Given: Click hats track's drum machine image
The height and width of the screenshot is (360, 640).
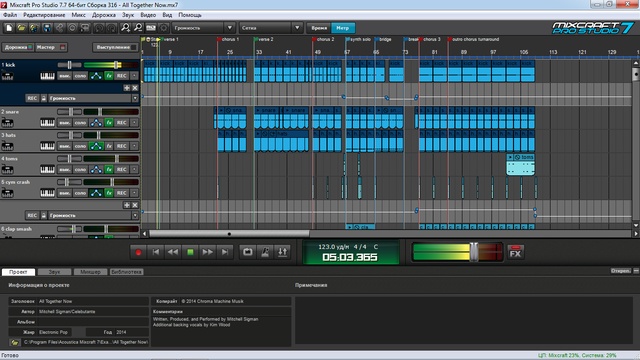Looking at the screenshot, I should (7, 146).
